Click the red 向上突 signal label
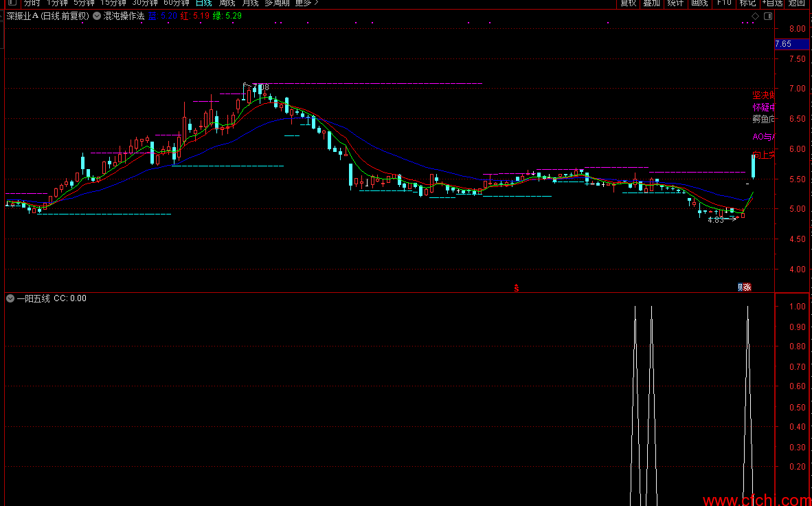 (764, 155)
